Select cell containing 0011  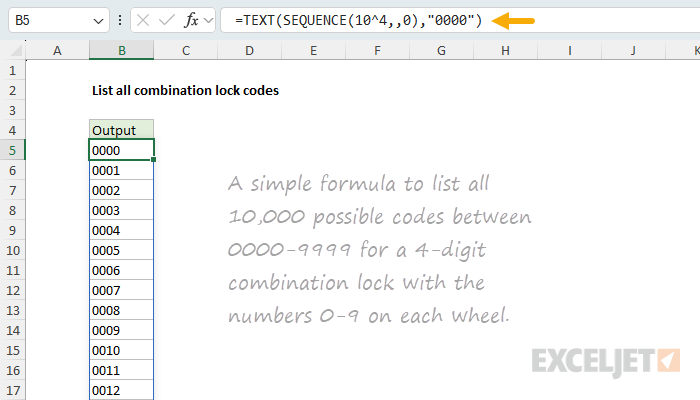click(121, 371)
